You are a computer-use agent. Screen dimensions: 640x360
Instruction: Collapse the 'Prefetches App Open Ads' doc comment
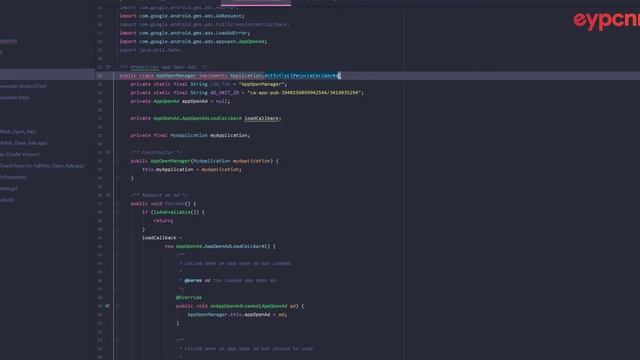(108, 67)
